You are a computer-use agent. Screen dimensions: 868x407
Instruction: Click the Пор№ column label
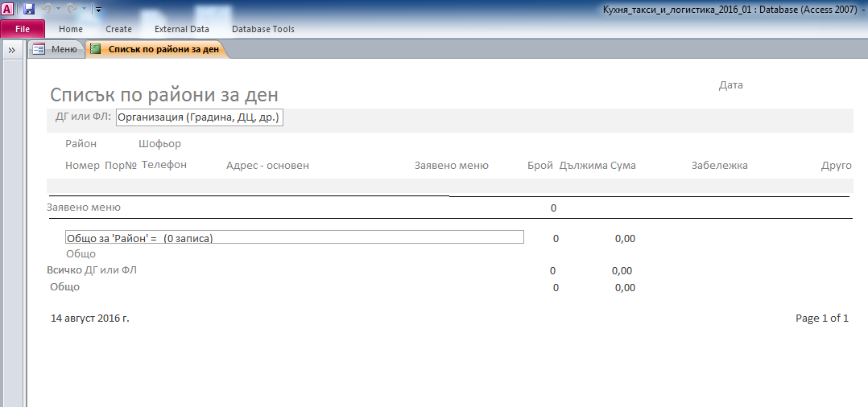coord(121,166)
